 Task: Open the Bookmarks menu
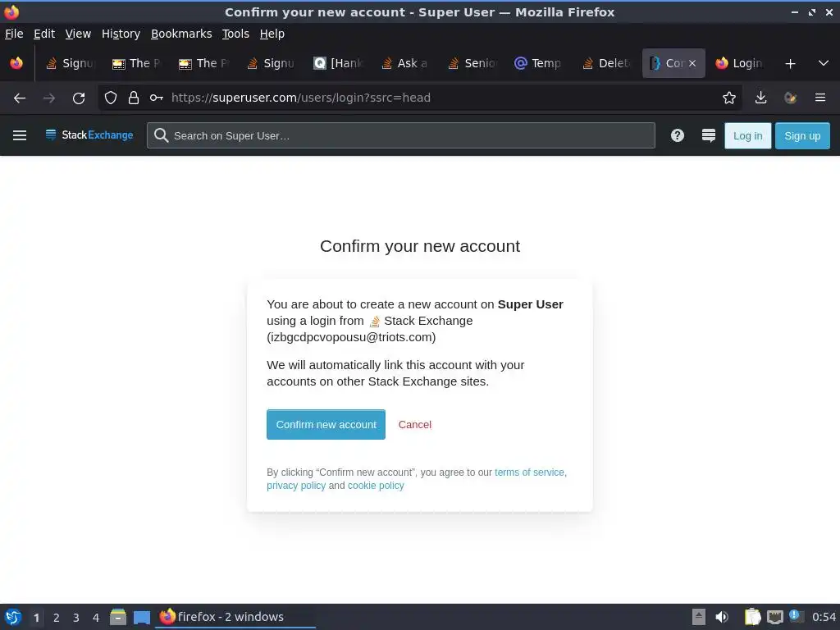click(181, 34)
